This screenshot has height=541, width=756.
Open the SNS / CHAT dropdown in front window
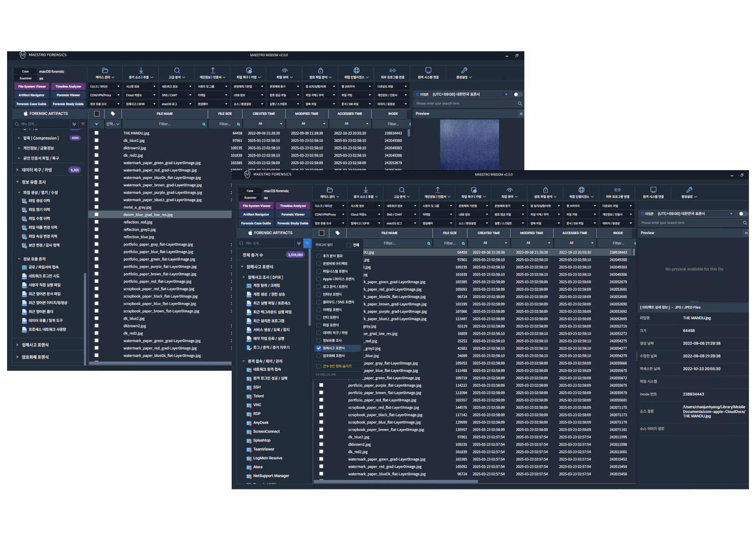pyautogui.click(x=401, y=214)
